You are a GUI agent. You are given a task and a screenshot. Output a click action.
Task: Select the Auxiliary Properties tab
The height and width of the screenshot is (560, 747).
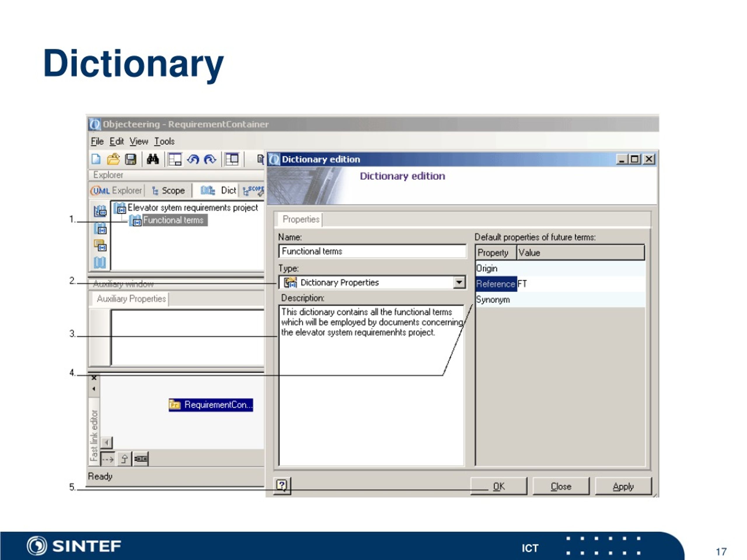pos(131,299)
